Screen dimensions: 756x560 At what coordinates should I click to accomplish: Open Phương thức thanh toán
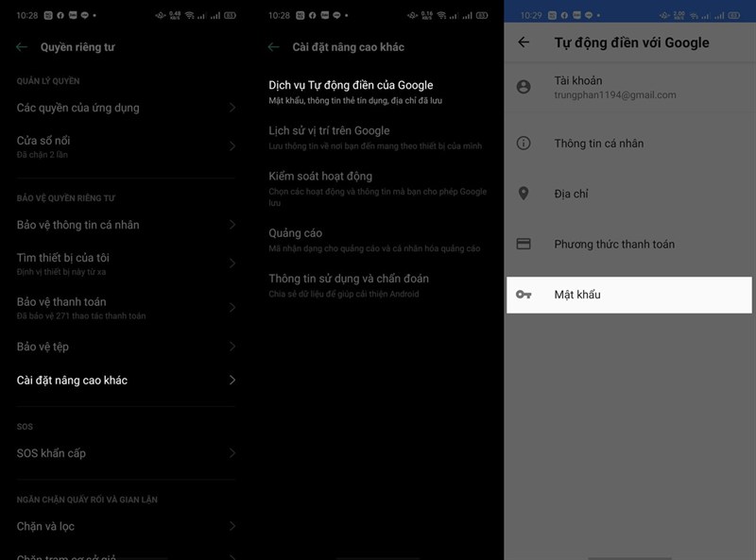(x=629, y=244)
